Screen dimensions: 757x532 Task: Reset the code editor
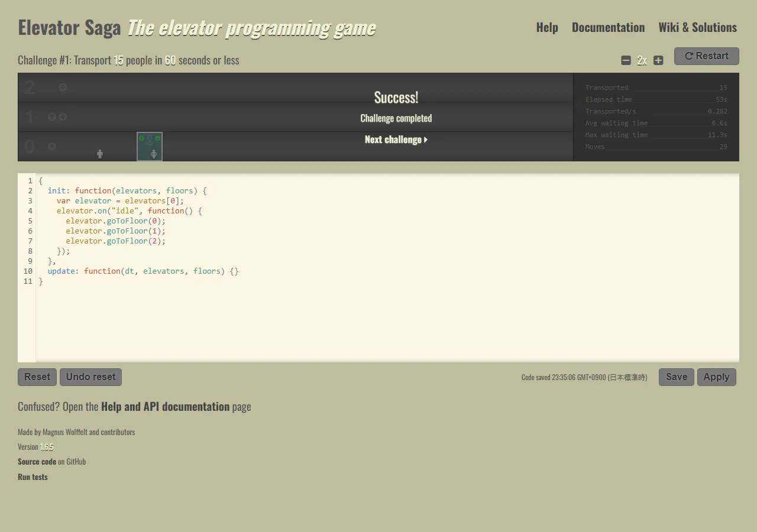(37, 377)
